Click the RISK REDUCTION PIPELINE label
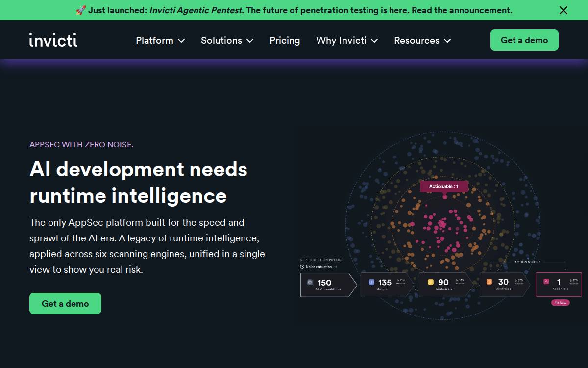 [x=322, y=260]
